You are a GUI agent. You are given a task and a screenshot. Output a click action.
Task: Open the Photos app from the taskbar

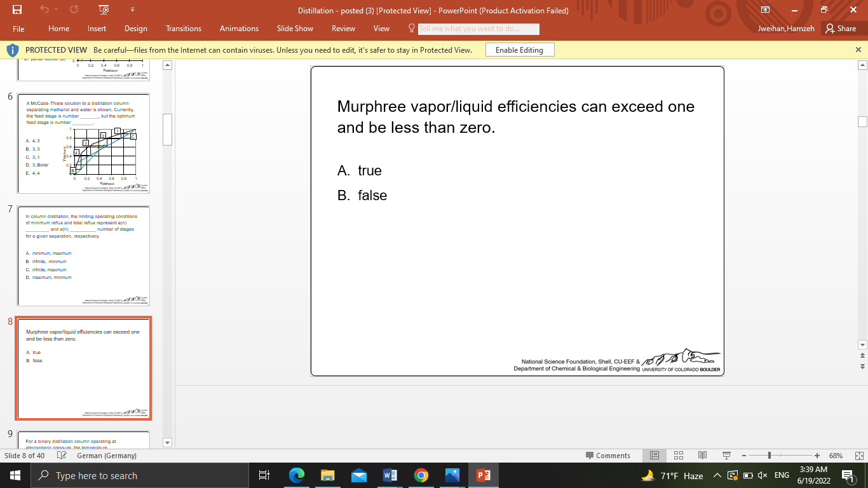(x=452, y=475)
